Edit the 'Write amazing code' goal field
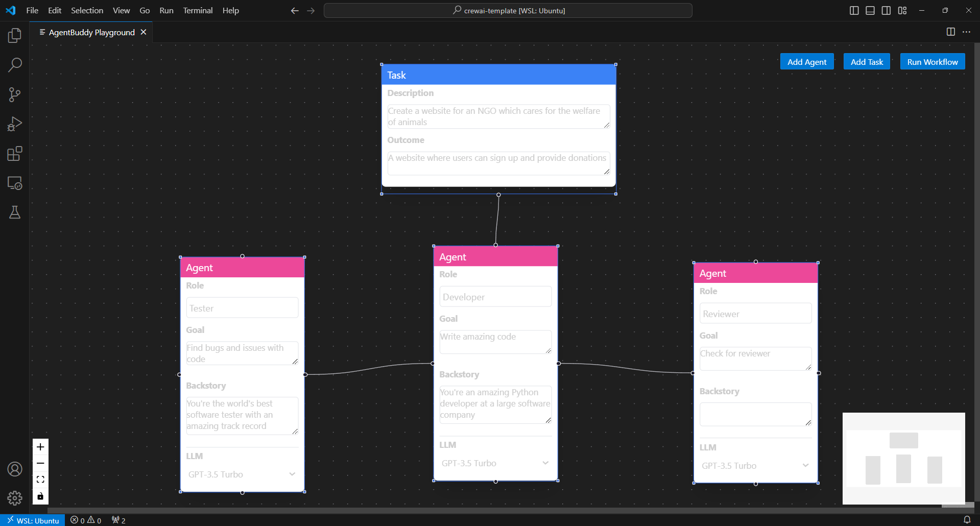Viewport: 980px width, 526px height. tap(495, 342)
